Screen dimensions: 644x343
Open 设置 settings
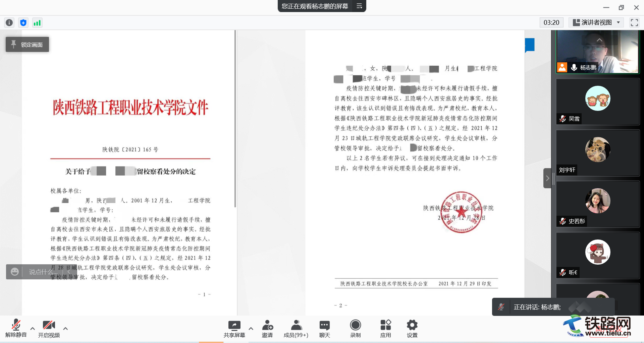pyautogui.click(x=412, y=328)
